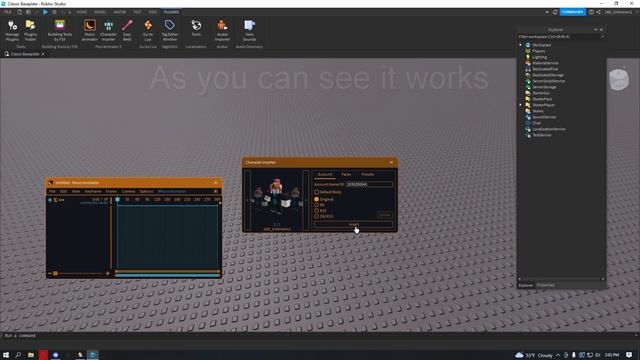
Task: Open Moon Animator Keyframe menu
Action: [93, 191]
